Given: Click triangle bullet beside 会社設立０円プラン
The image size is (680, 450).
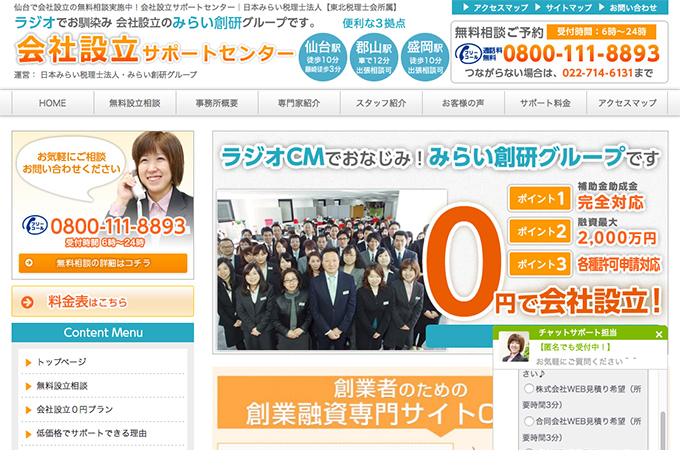Looking at the screenshot, I should point(29,410).
